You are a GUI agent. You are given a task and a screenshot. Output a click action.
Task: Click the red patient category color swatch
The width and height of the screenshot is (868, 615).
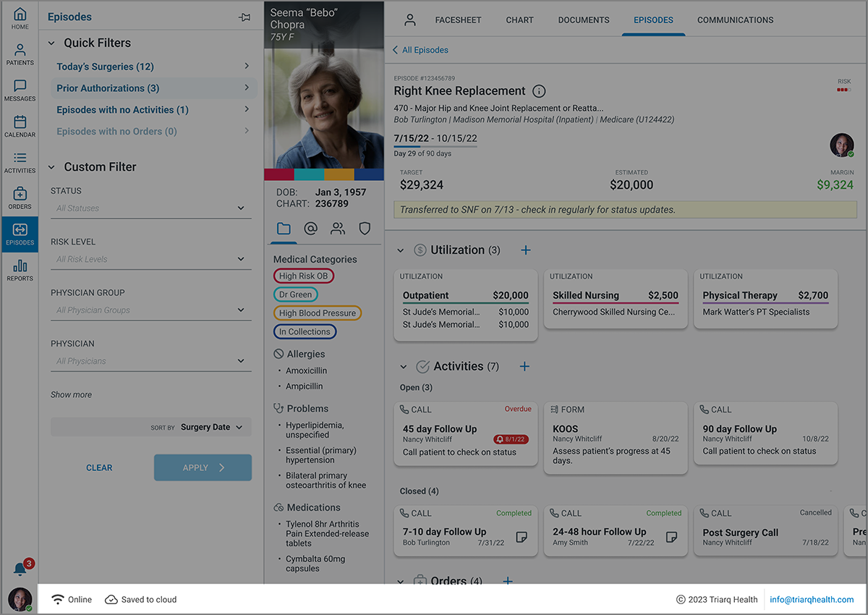tap(279, 174)
